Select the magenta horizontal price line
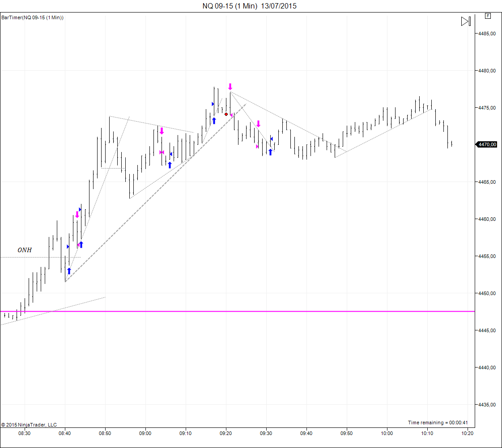Screen dimensions: 502x448 tap(238, 311)
